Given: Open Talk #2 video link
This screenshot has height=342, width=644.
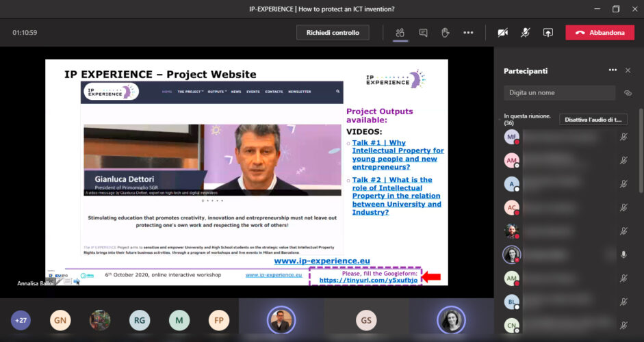Looking at the screenshot, I should pos(397,196).
